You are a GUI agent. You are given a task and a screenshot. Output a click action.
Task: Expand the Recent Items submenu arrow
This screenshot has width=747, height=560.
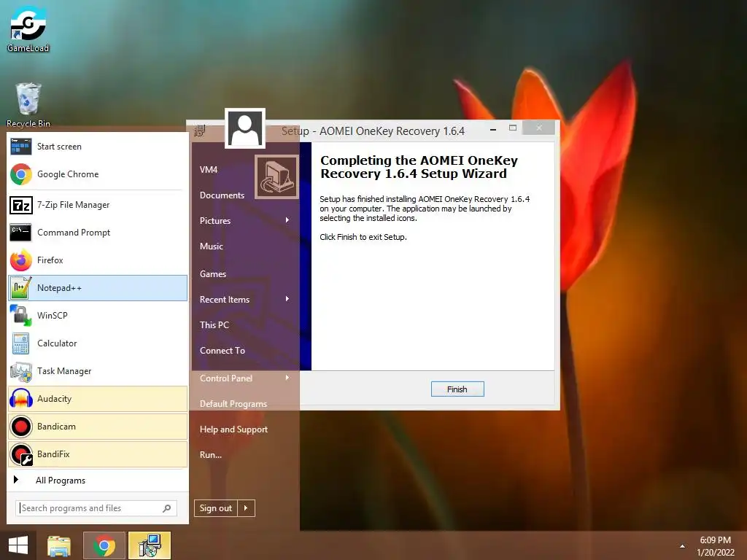(x=287, y=299)
